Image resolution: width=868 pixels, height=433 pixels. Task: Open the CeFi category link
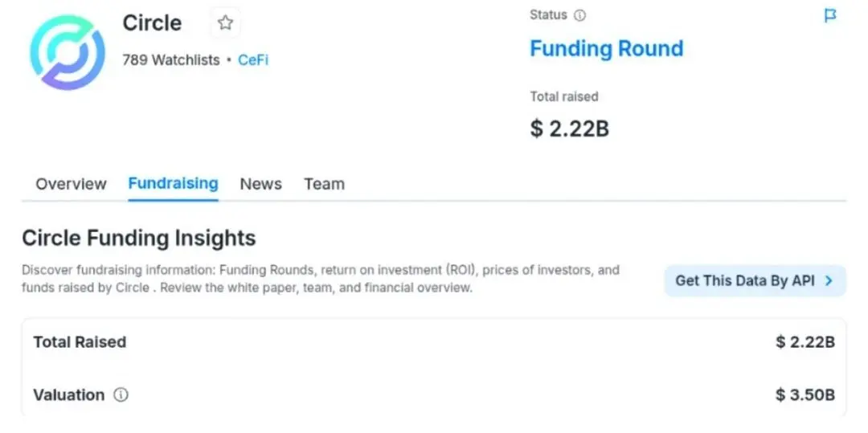[253, 60]
